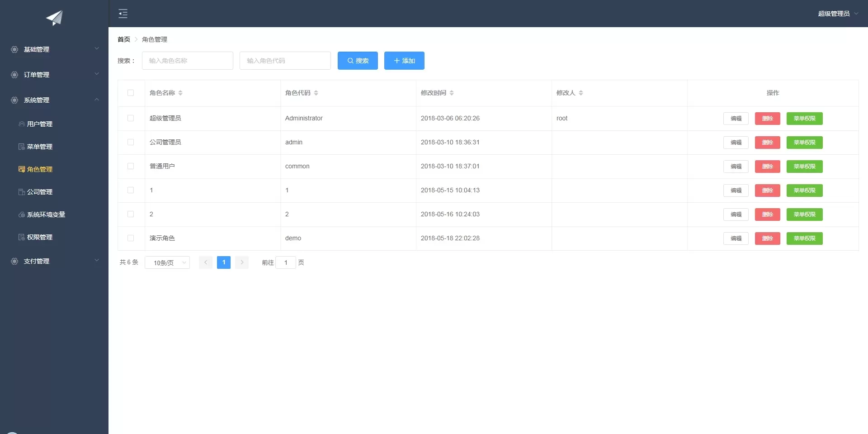
Task: Go to the next page arrow
Action: 242,262
